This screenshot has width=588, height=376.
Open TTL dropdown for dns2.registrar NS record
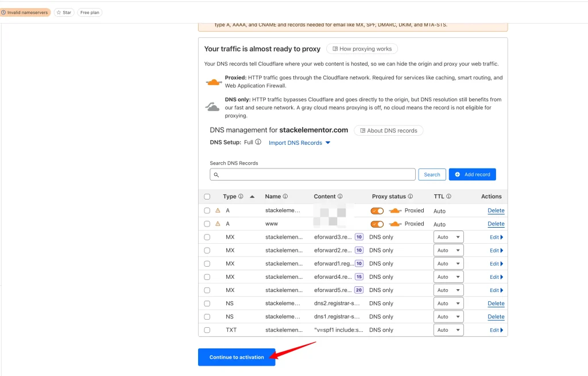tap(448, 304)
